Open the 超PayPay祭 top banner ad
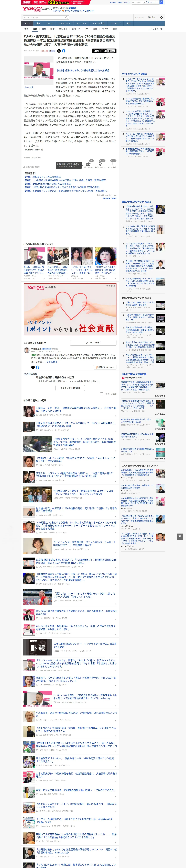This screenshot has width=186, height=868. (x=56, y=2)
